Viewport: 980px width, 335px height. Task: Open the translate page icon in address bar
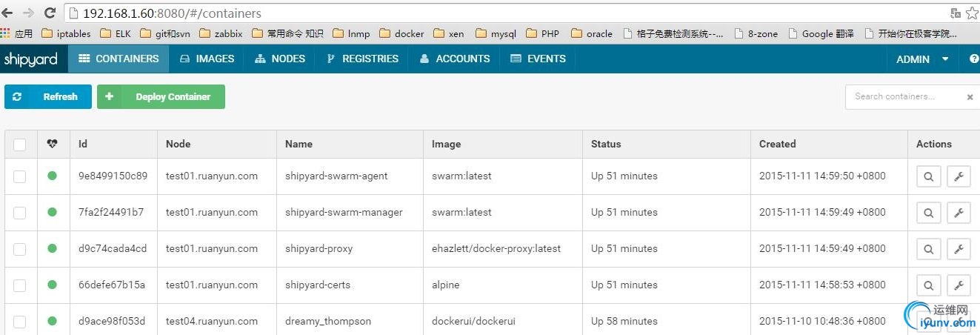(x=956, y=13)
